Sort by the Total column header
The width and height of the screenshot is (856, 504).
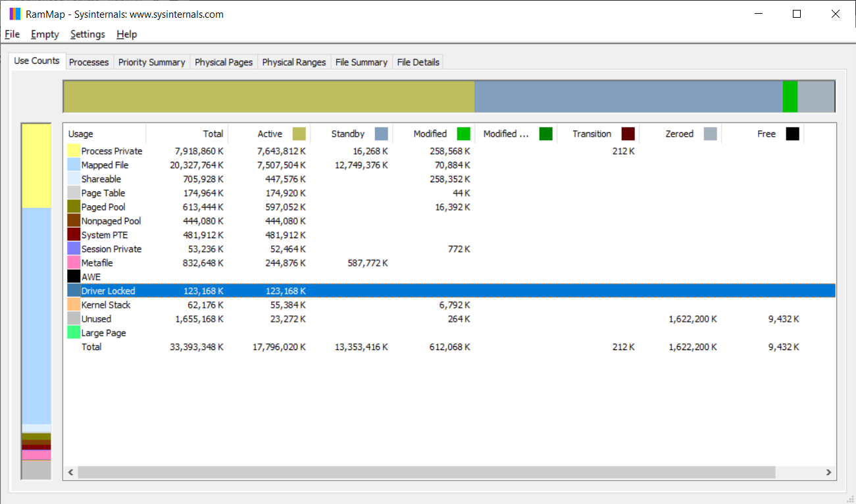(x=187, y=134)
